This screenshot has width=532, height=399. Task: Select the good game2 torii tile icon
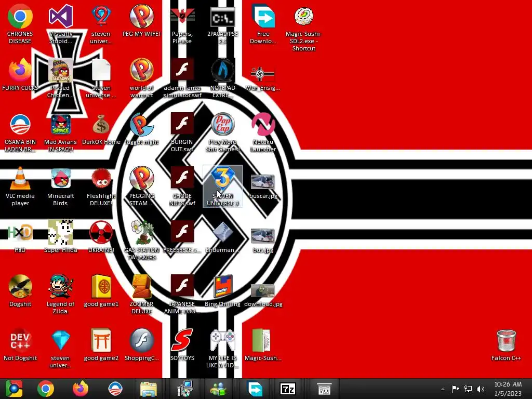pyautogui.click(x=101, y=344)
